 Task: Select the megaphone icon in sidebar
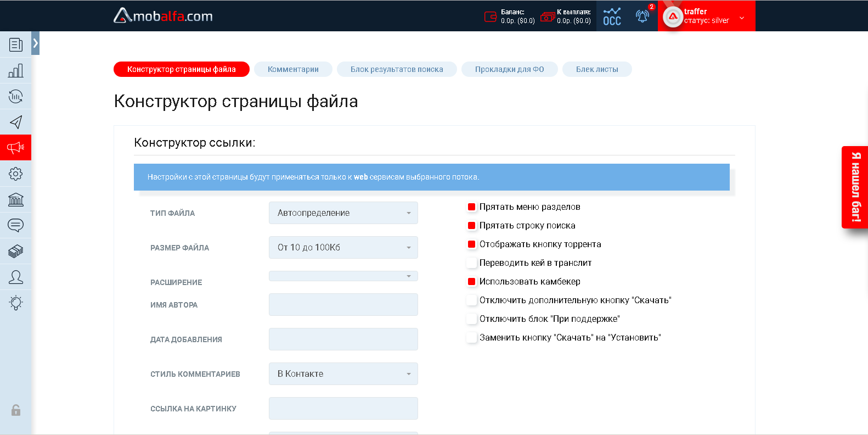[15, 147]
